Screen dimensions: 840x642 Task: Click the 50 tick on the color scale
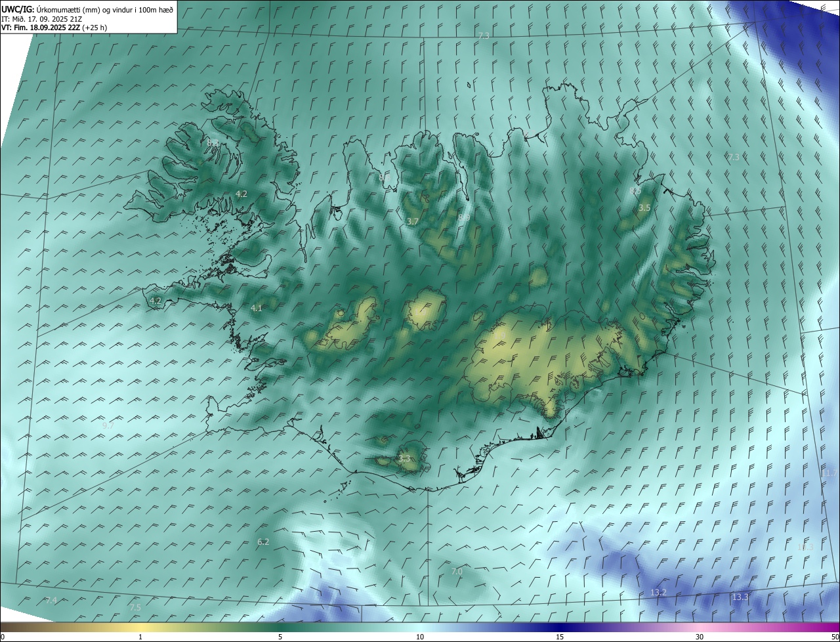point(835,637)
